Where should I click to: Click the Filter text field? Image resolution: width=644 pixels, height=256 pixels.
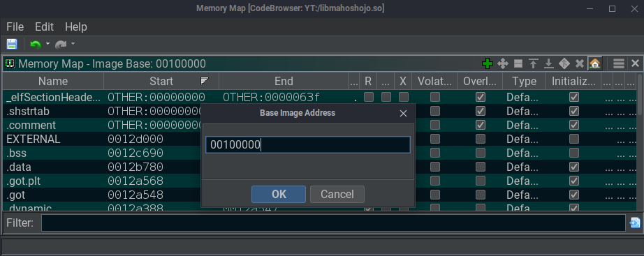click(333, 223)
